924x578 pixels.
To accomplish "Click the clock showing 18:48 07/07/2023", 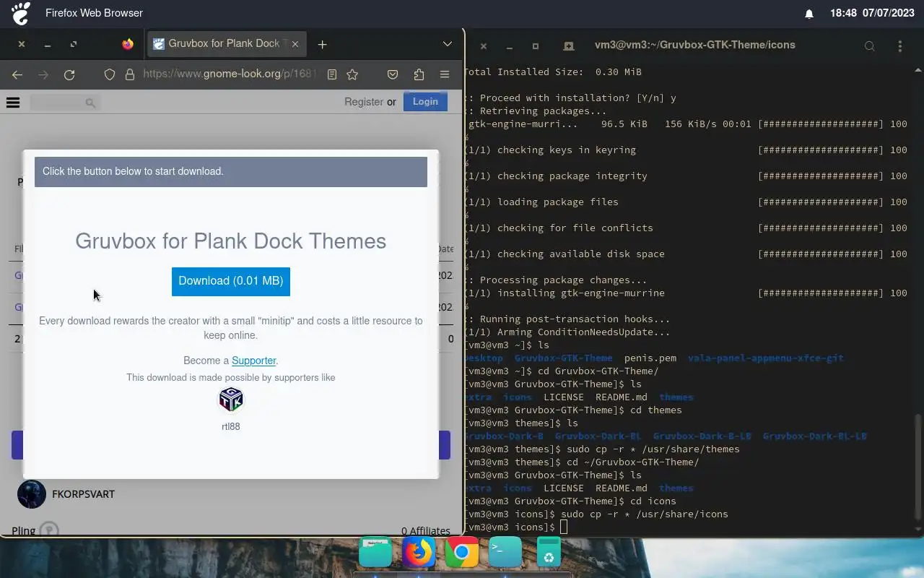I will point(872,13).
